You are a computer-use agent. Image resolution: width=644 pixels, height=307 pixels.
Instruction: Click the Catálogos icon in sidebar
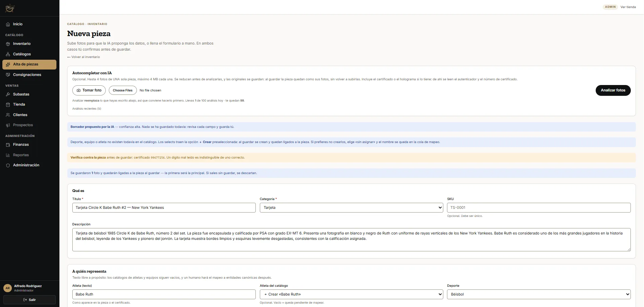click(8, 54)
